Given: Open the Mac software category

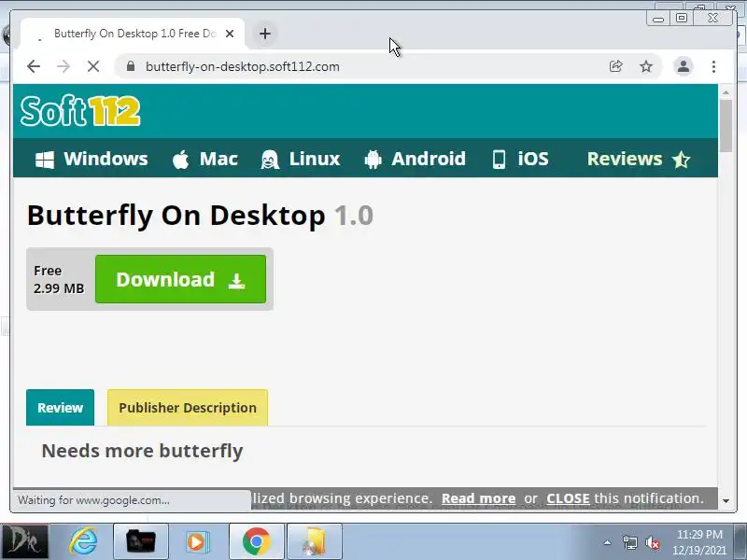Looking at the screenshot, I should [x=204, y=159].
